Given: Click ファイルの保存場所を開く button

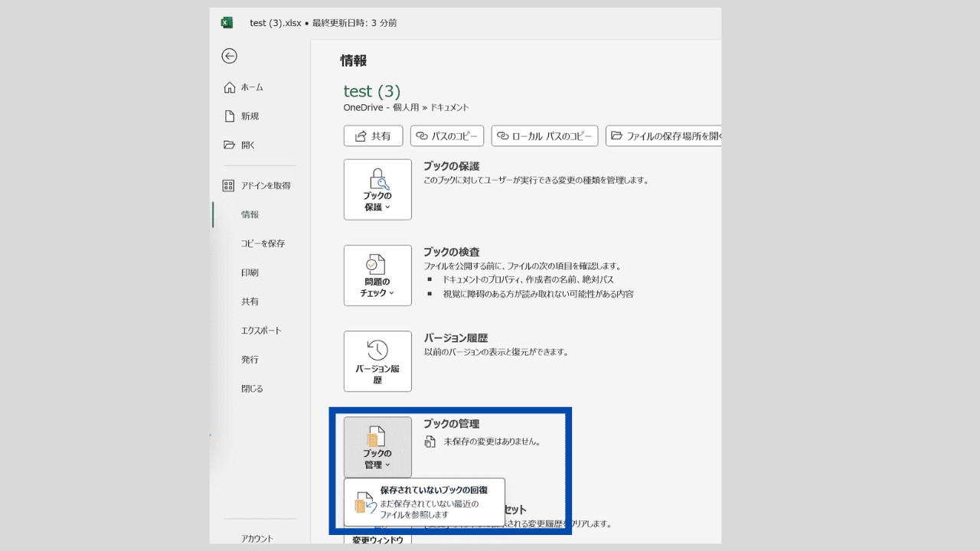Looking at the screenshot, I should (x=664, y=136).
